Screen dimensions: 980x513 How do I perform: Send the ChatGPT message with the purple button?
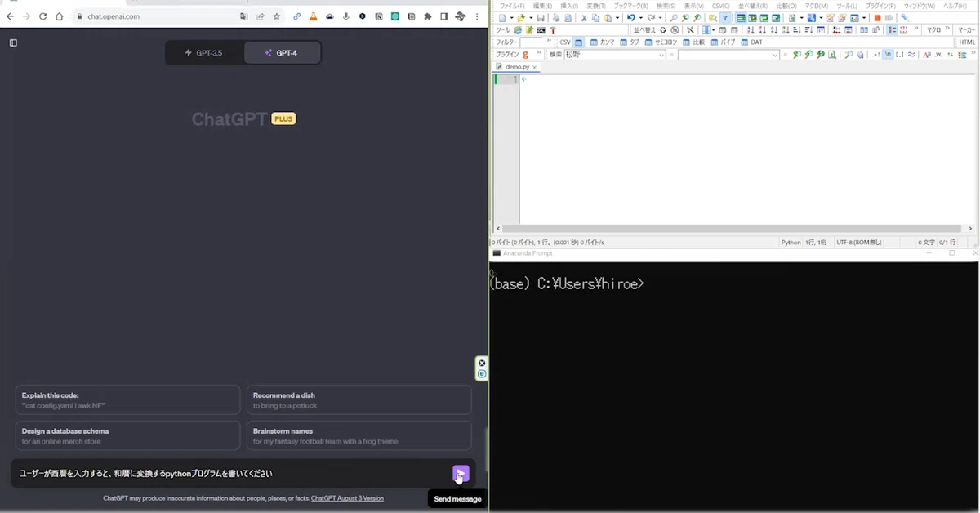coord(461,474)
